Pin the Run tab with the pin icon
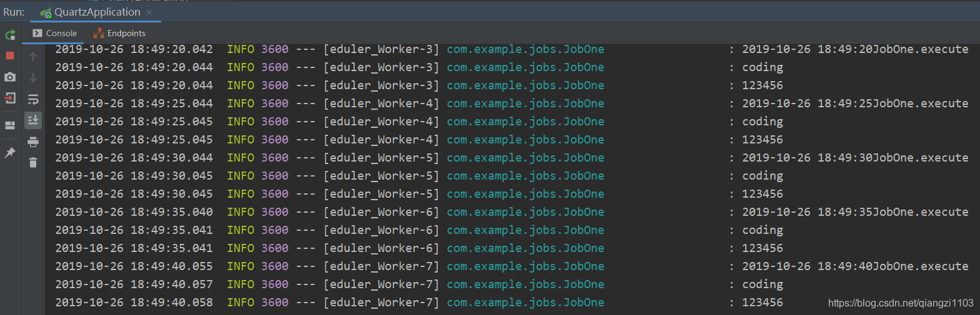The height and width of the screenshot is (315, 980). [10, 152]
